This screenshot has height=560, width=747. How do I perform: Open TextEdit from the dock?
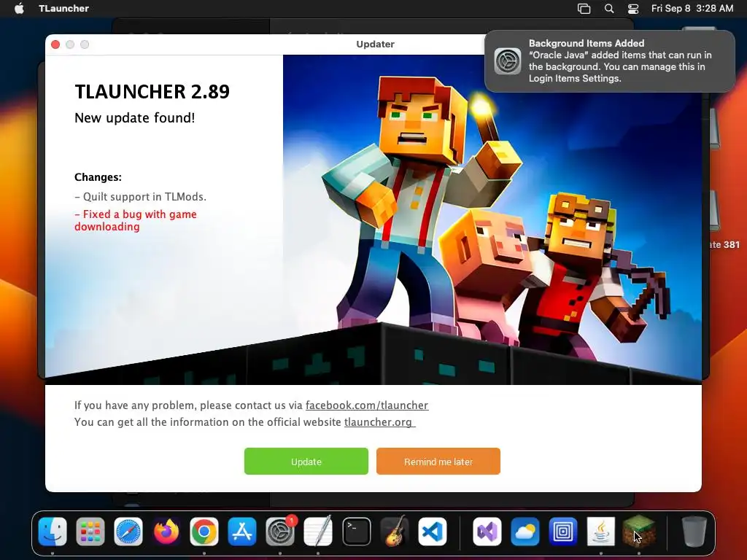pos(318,532)
